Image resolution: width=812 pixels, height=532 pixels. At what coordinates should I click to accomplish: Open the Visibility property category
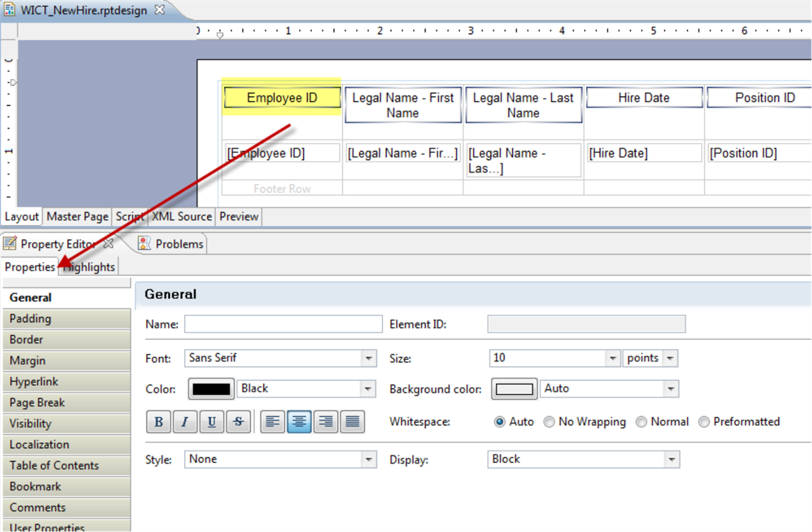pos(66,424)
